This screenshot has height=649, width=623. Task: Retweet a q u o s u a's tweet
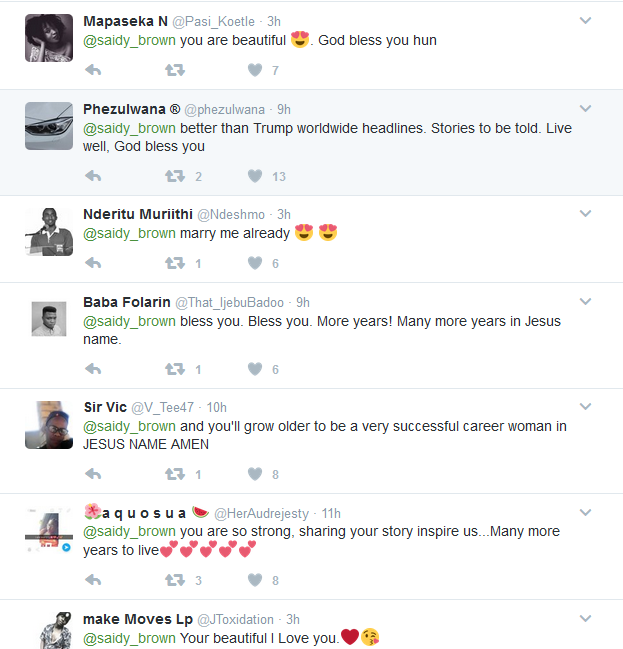tap(175, 580)
